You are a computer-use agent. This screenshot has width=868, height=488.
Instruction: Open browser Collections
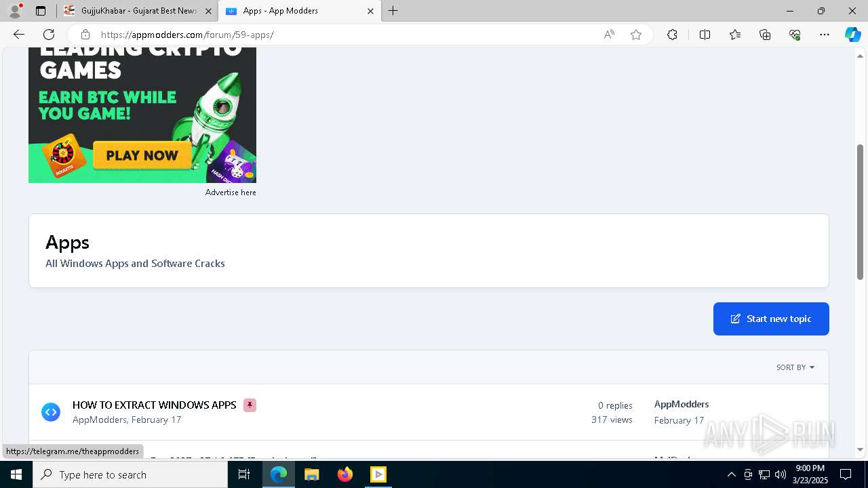[x=765, y=35]
